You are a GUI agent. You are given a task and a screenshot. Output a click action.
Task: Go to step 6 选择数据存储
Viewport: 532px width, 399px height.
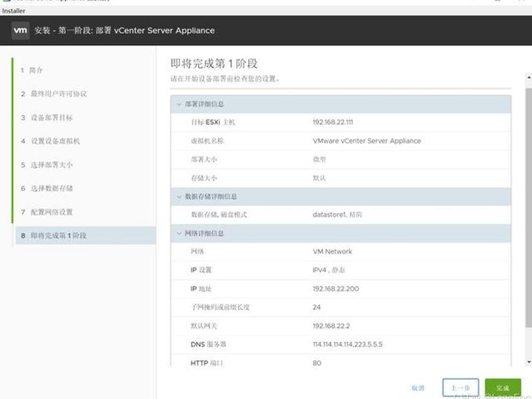point(47,188)
